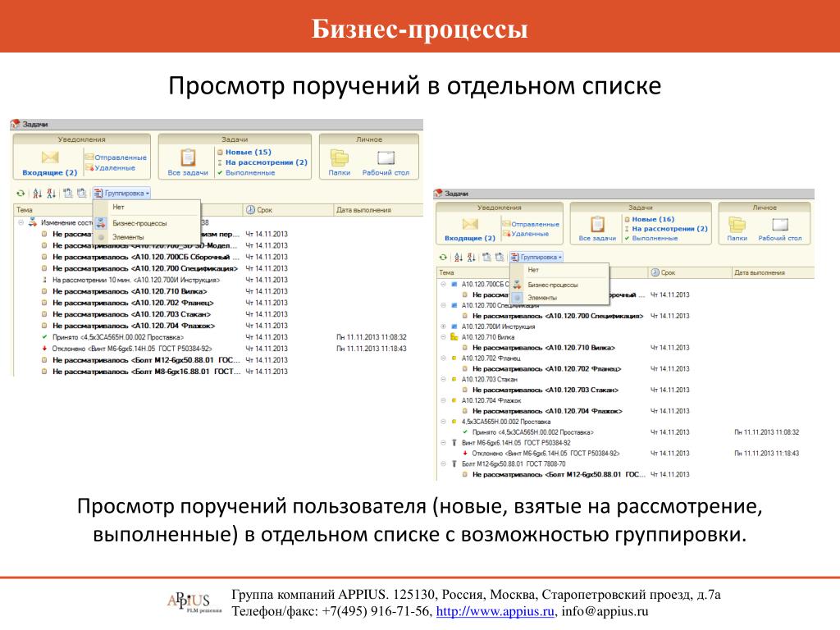The width and height of the screenshot is (840, 630).
Task: Click Бизнес-процессы menu icon in left window dropdown
Action: [x=101, y=223]
